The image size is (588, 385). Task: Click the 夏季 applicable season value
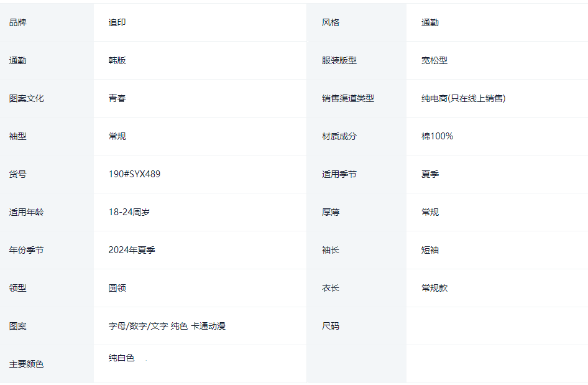pos(430,174)
